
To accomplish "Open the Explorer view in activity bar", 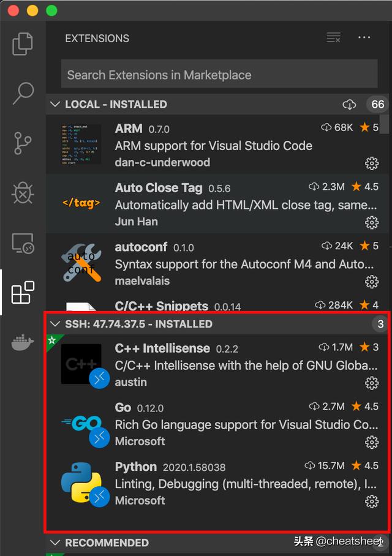I will pyautogui.click(x=23, y=44).
